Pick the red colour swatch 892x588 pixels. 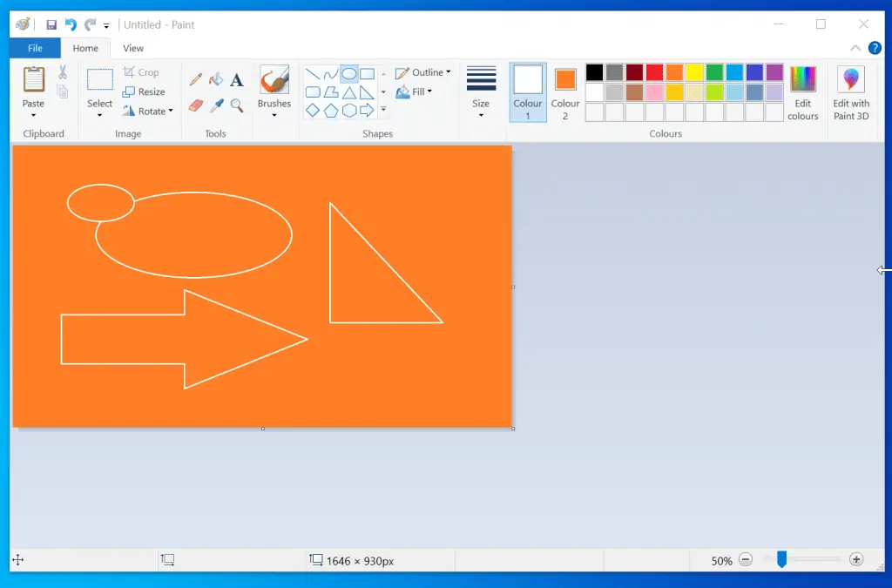654,72
